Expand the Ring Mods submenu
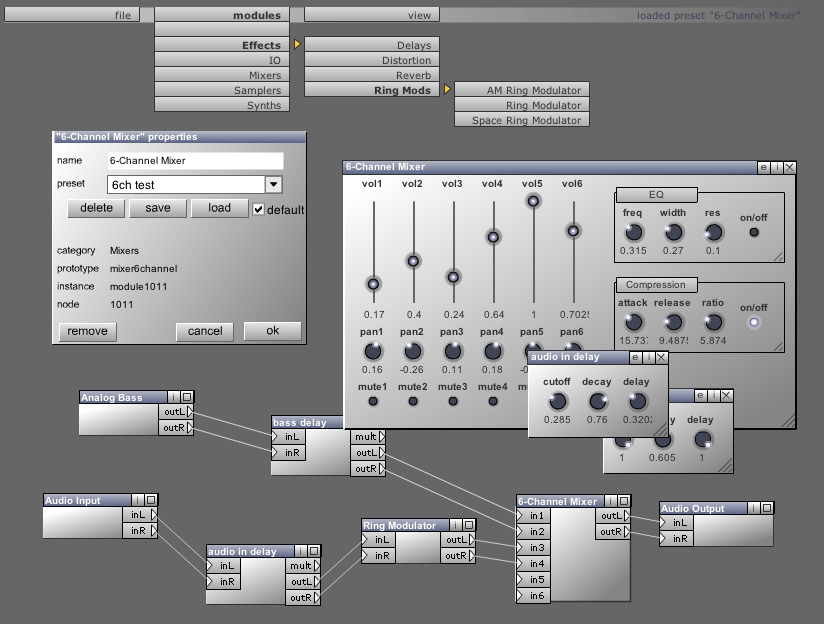Image resolution: width=824 pixels, height=624 pixels. [x=372, y=90]
